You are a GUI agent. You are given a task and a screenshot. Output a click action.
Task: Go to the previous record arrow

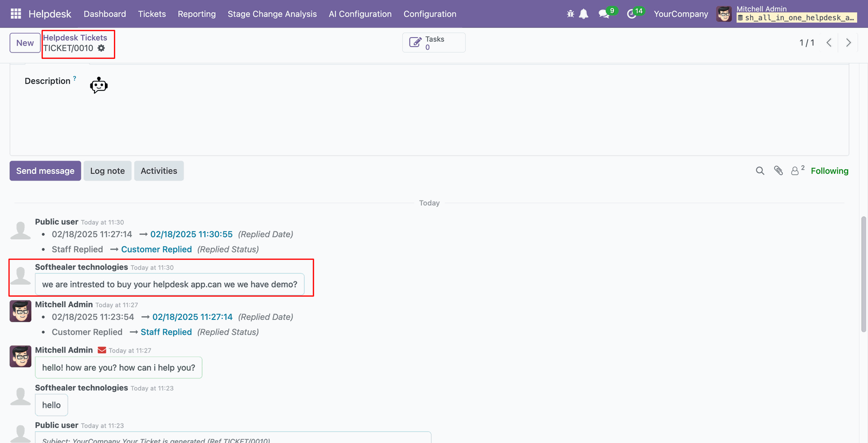[829, 43]
